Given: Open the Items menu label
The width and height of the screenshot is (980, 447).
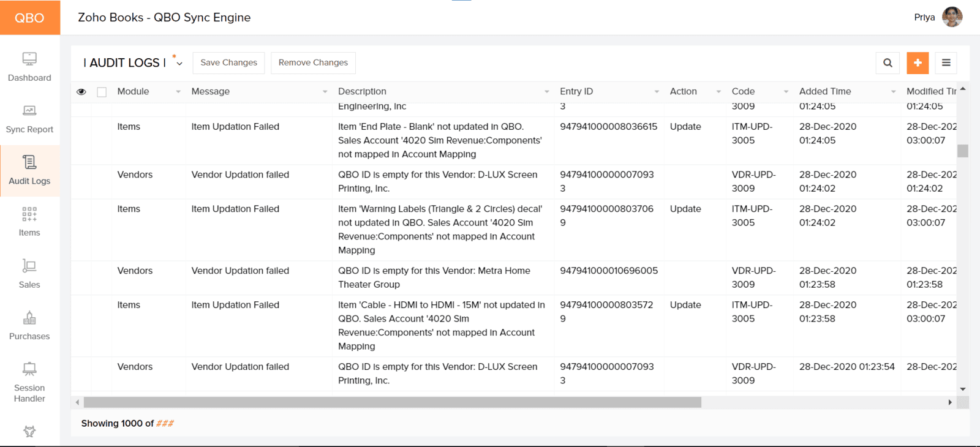Looking at the screenshot, I should [29, 233].
